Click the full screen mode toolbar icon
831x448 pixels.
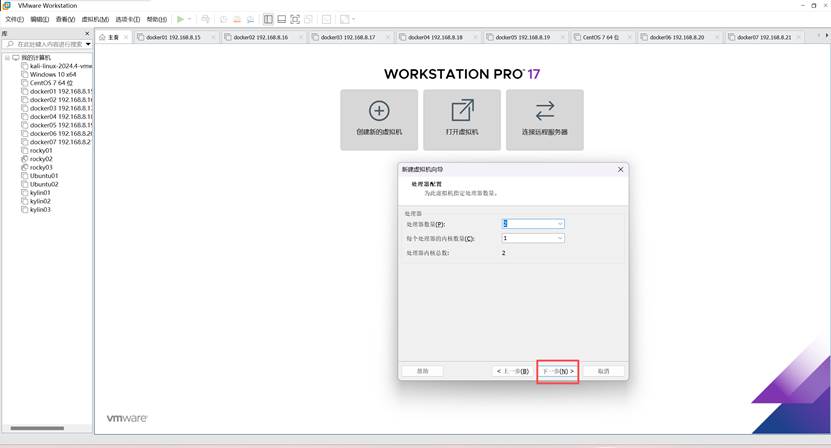(x=295, y=19)
